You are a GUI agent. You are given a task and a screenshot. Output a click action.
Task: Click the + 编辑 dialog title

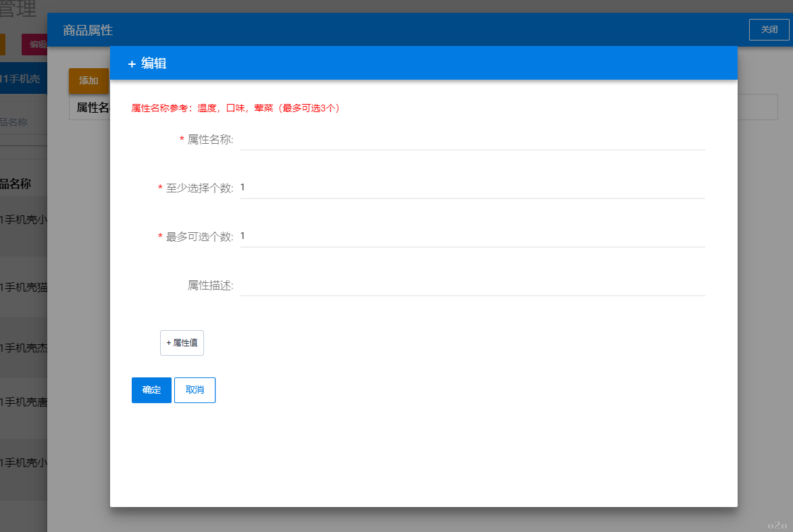click(x=147, y=63)
